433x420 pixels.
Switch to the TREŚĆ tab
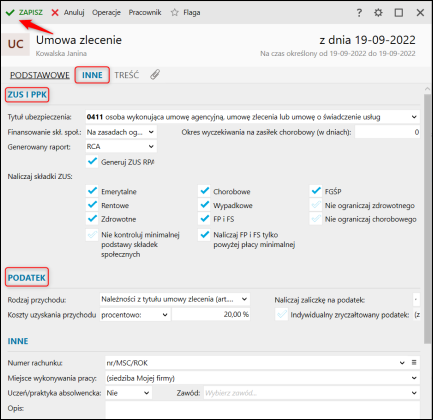[127, 75]
